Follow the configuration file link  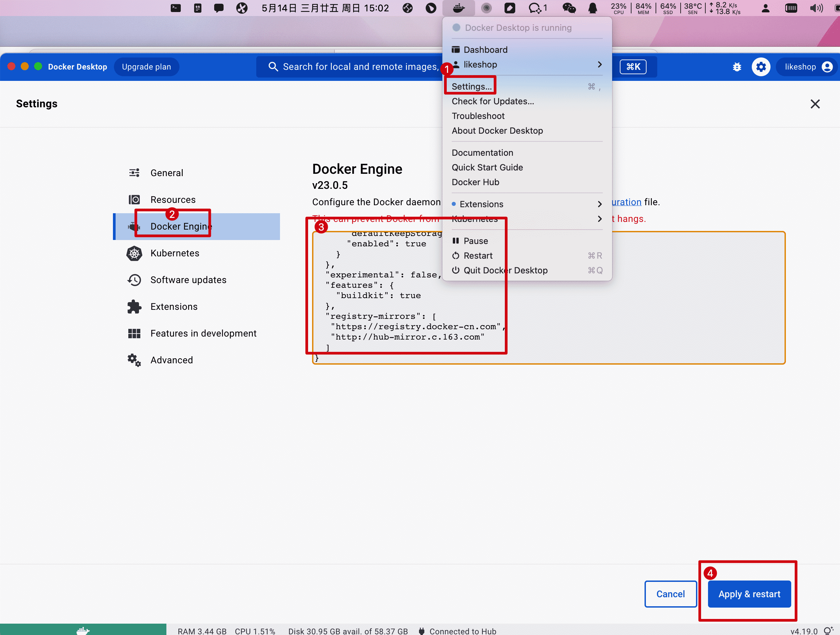pyautogui.click(x=626, y=202)
